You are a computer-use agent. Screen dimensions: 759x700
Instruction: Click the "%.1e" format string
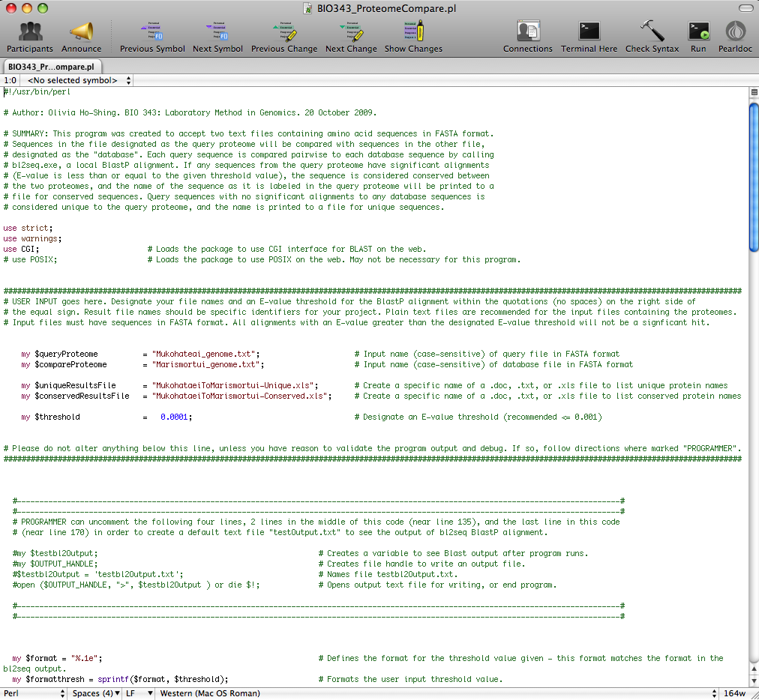pos(84,658)
